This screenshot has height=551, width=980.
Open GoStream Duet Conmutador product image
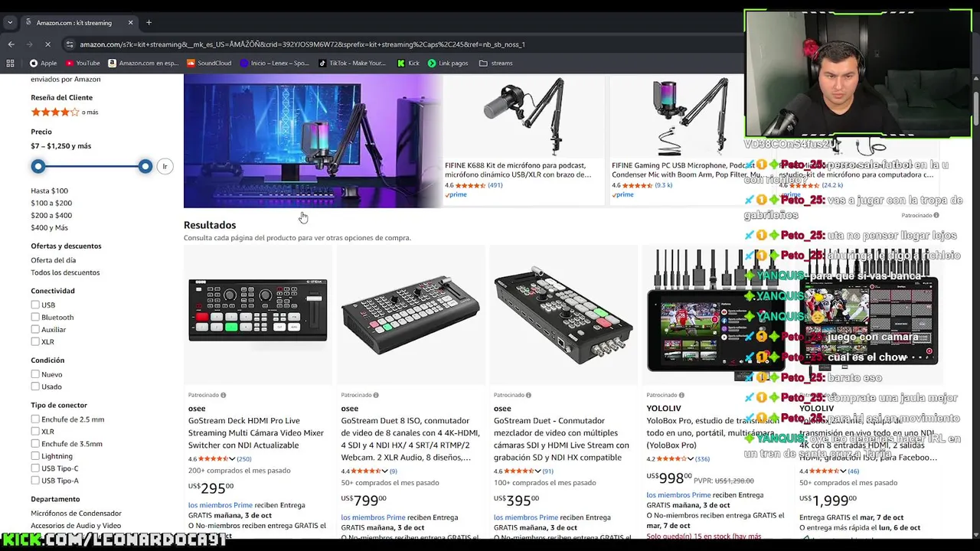click(x=563, y=314)
